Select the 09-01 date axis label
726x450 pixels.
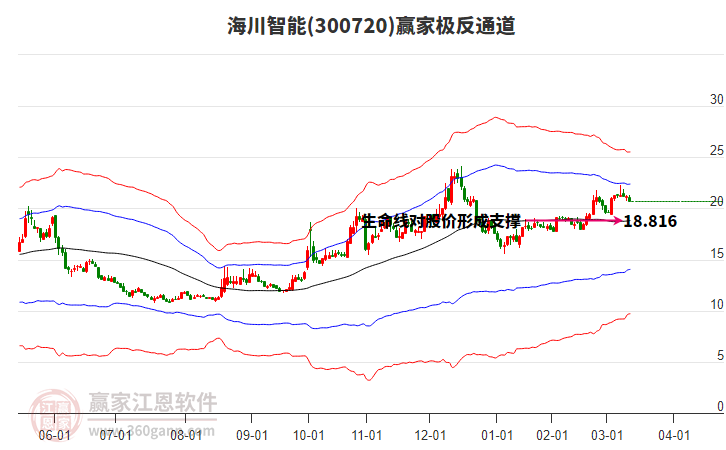point(251,435)
